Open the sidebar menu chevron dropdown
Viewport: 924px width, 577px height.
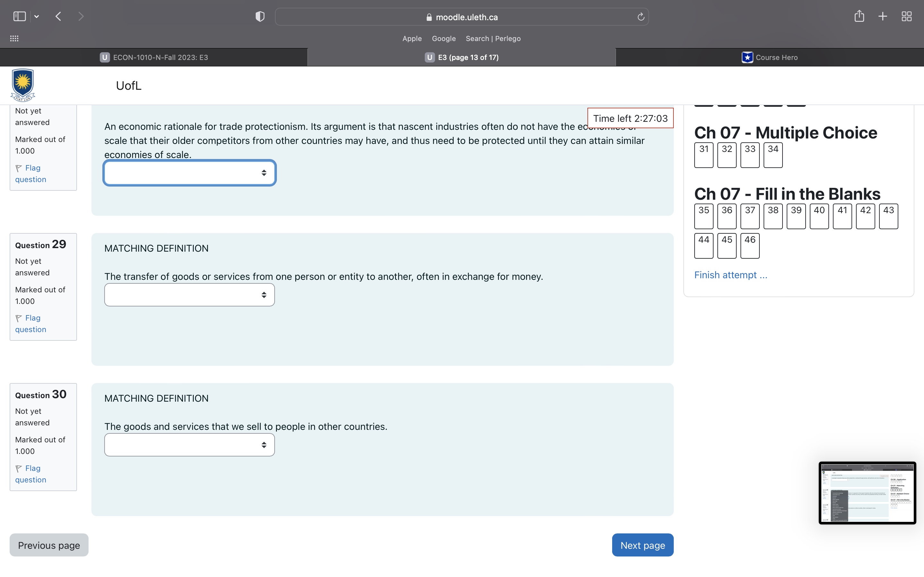point(37,16)
